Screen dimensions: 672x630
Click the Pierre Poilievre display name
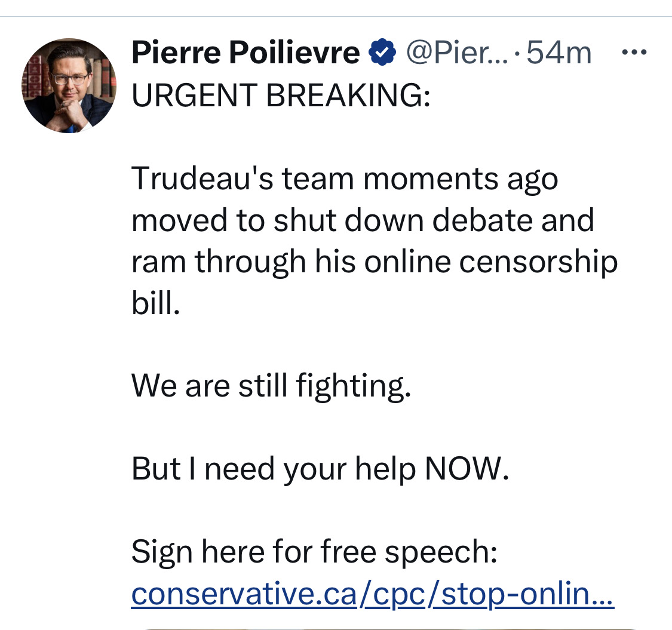click(x=246, y=53)
